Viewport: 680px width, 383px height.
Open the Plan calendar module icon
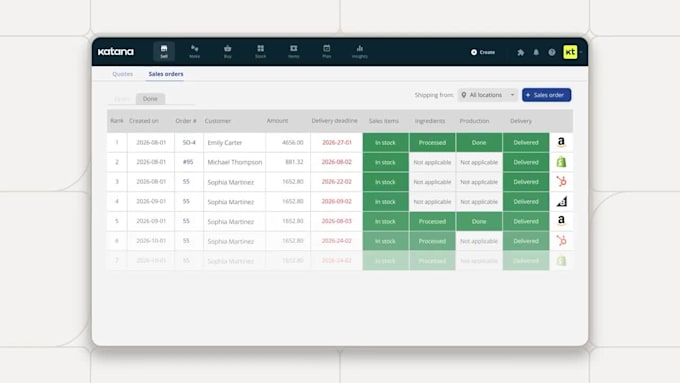[x=327, y=51]
